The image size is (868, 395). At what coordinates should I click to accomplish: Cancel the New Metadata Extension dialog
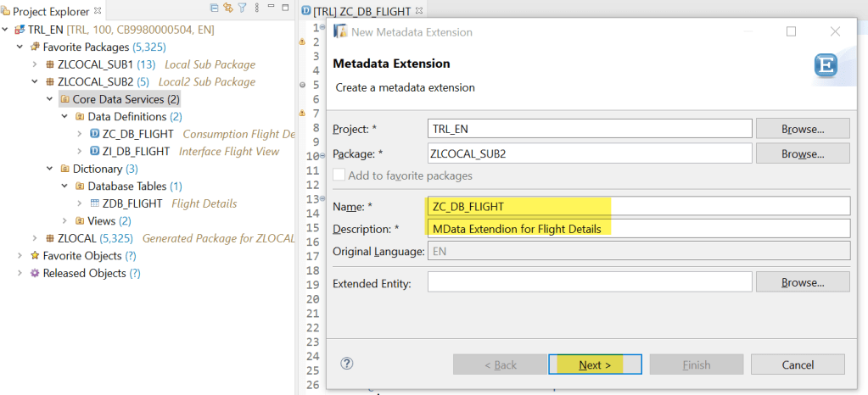point(798,364)
